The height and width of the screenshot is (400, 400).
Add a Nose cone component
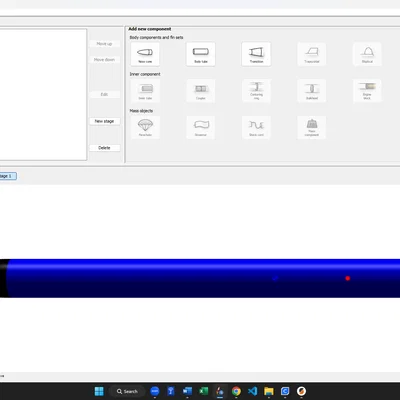tap(145, 54)
